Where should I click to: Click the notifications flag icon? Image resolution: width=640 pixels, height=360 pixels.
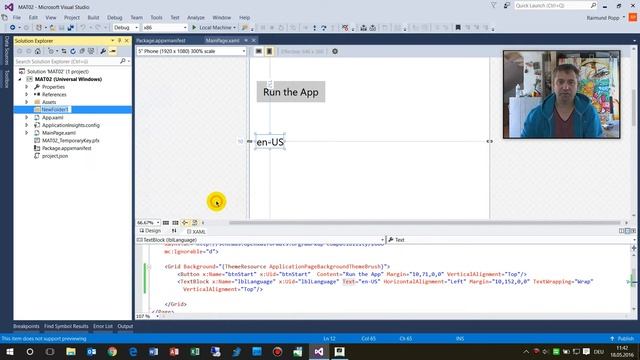click(x=493, y=5)
